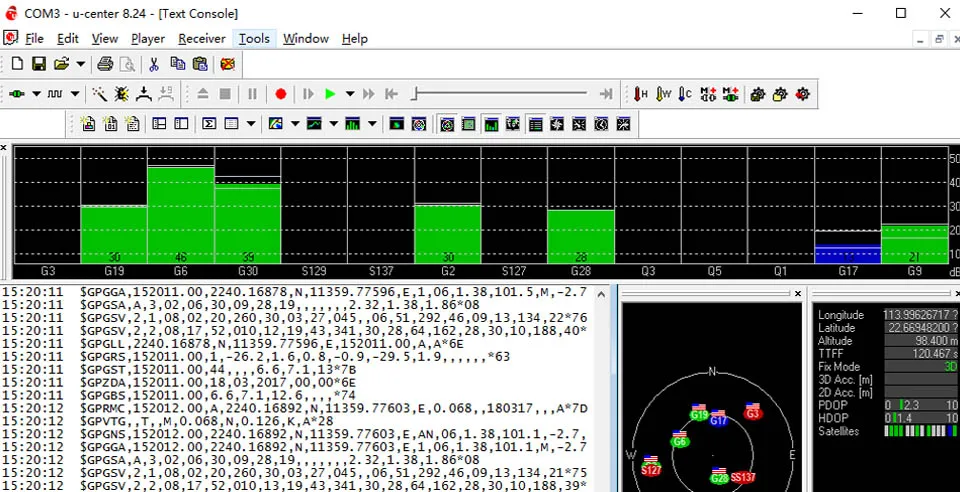The image size is (960, 492).
Task: Toggle the clock docking window
Action: coord(601,124)
